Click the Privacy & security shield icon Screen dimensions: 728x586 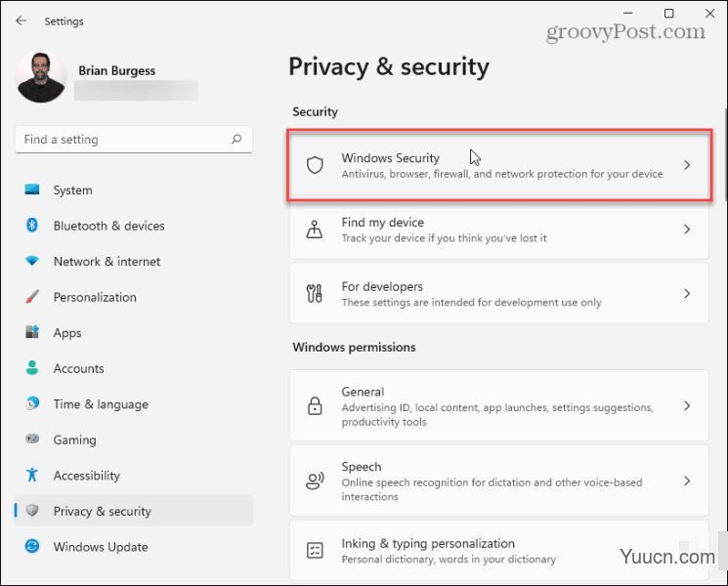point(32,511)
